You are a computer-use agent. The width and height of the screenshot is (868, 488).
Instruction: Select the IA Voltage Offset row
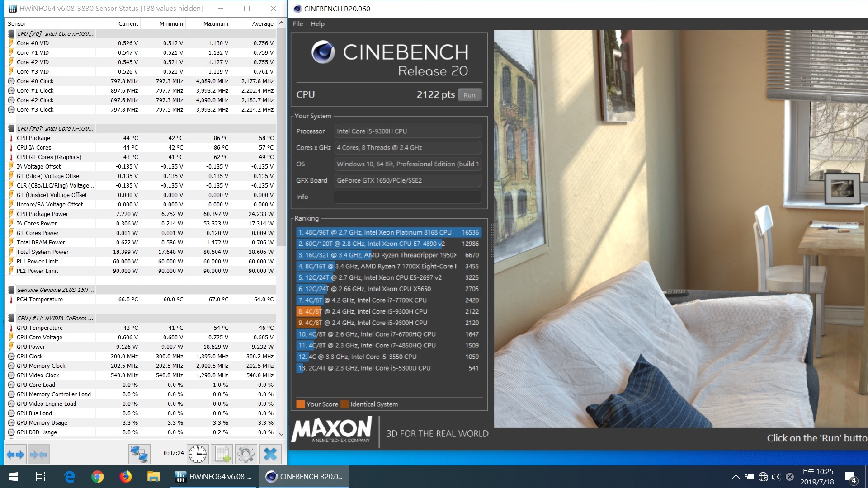click(141, 166)
